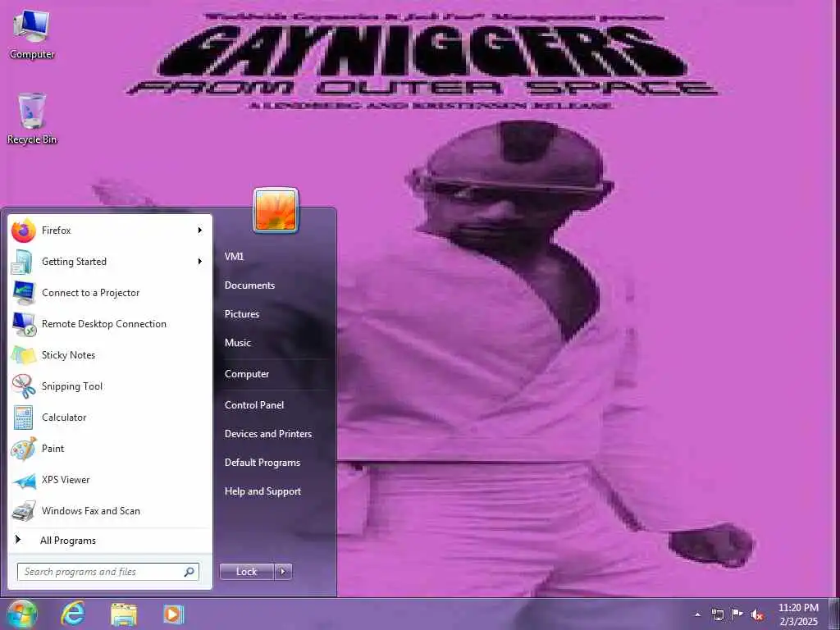840x630 pixels.
Task: Launch Connect to a Projector icon
Action: click(x=23, y=293)
